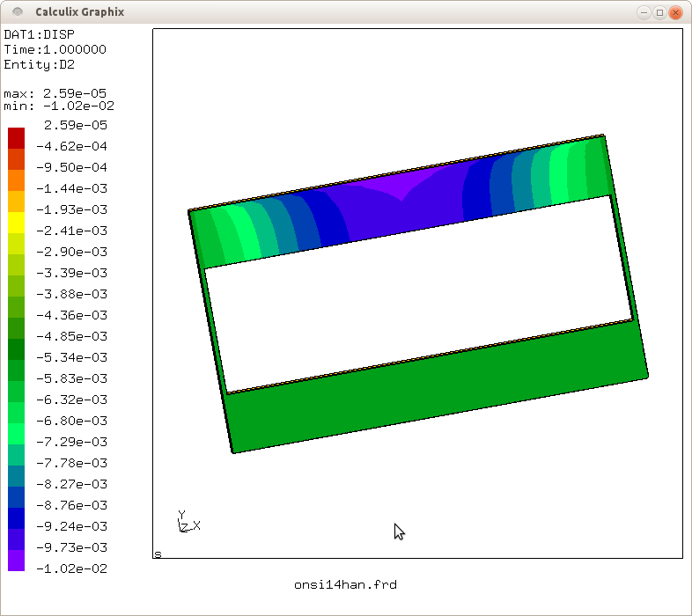Click the purple swatch at legend bottom
The image size is (692, 616).
[x=17, y=561]
